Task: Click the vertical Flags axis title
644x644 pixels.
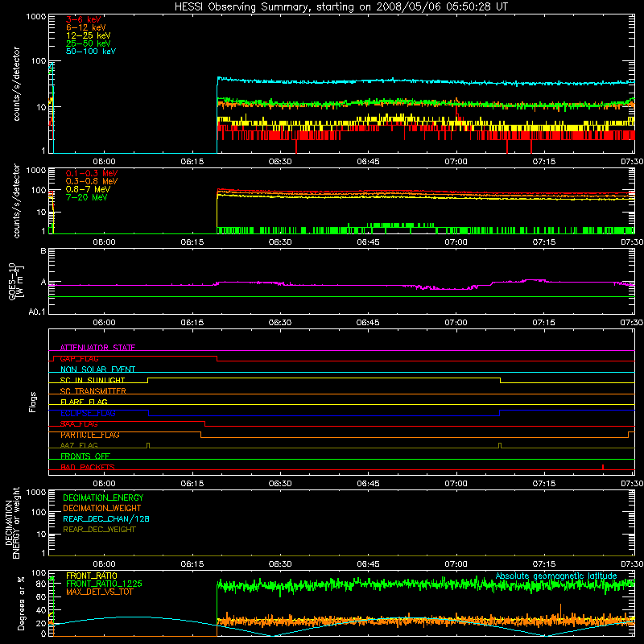Action: tap(33, 402)
